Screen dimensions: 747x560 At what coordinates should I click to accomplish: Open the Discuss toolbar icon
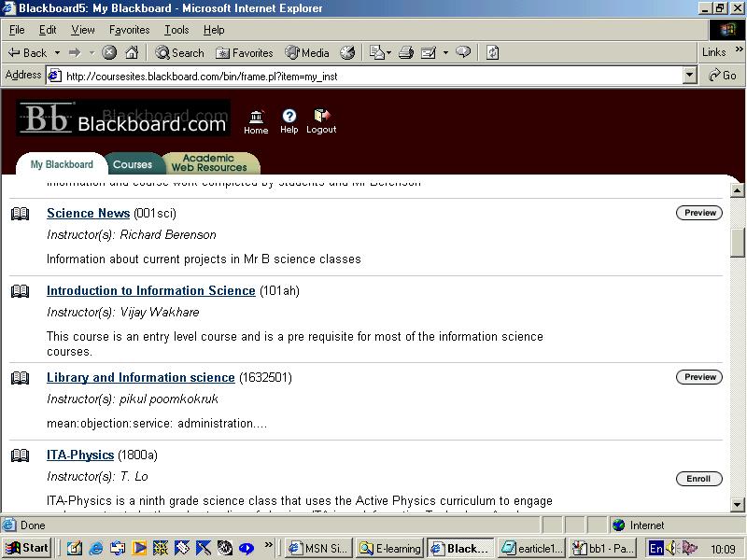[463, 52]
